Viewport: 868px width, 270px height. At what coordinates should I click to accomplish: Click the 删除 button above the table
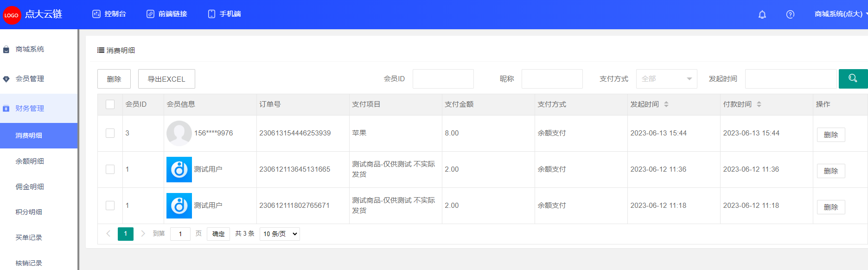pyautogui.click(x=114, y=79)
